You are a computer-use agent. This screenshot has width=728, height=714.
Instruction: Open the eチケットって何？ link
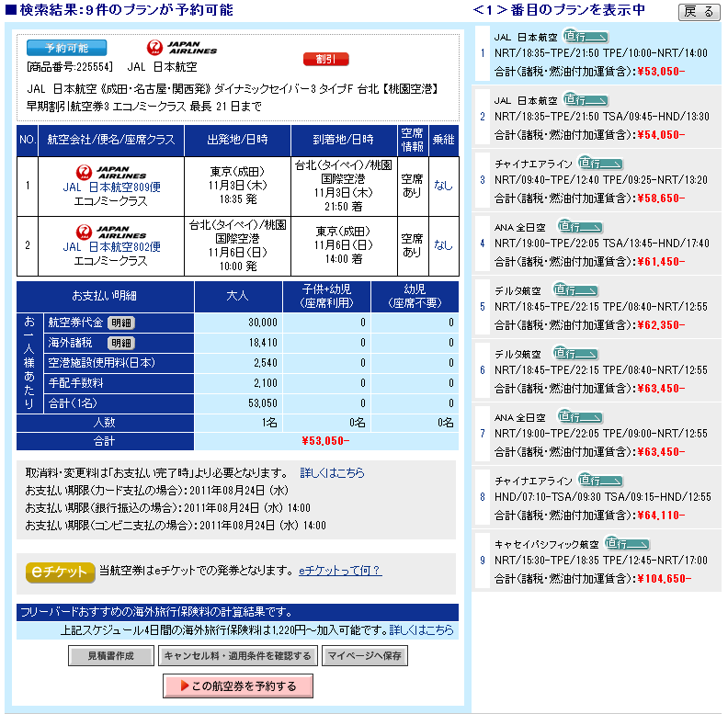[340, 570]
